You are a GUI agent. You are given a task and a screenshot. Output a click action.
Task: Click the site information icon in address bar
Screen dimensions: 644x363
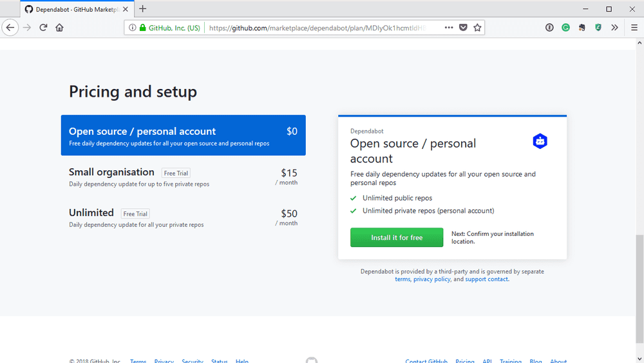click(x=132, y=28)
